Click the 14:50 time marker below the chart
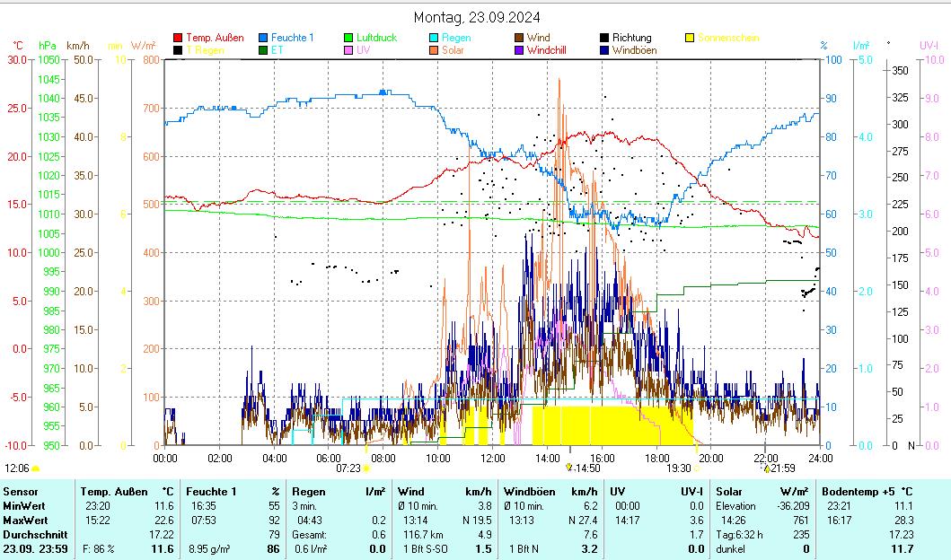 pos(568,468)
